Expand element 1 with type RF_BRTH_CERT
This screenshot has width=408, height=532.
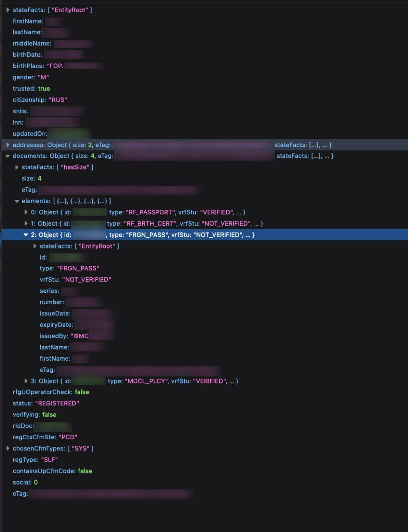point(26,224)
